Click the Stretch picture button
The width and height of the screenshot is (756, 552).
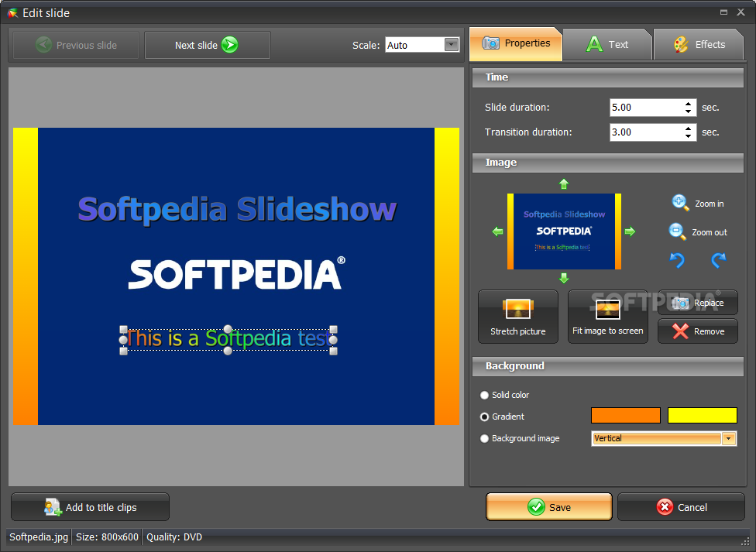[518, 317]
